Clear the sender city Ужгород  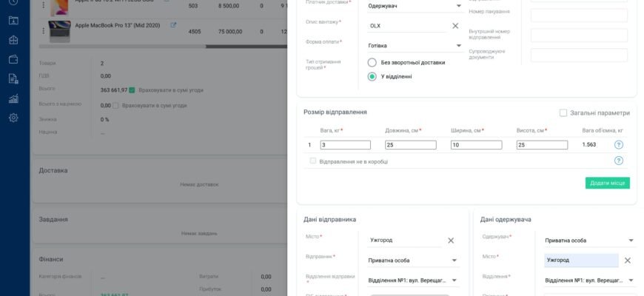coord(451,240)
